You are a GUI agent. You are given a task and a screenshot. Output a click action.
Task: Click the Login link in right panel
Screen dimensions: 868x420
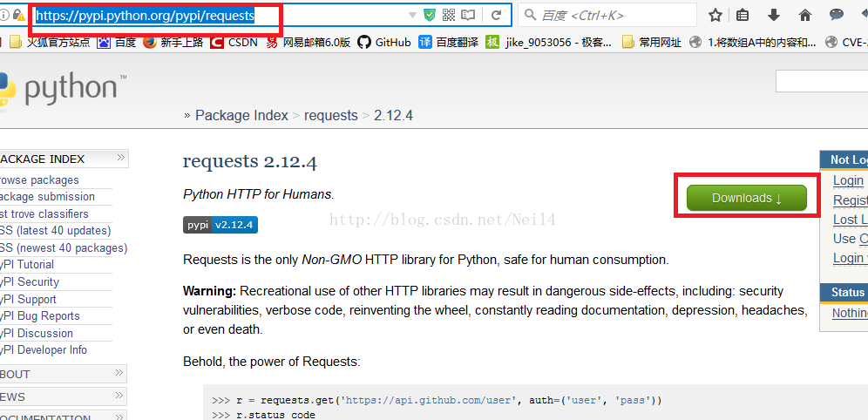click(848, 180)
